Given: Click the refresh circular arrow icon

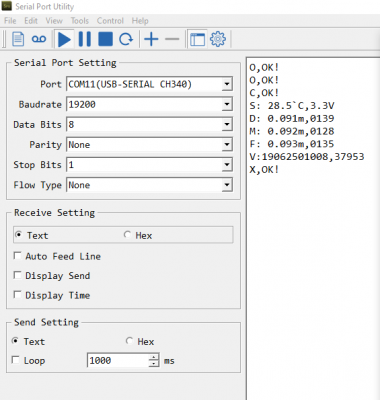Looking at the screenshot, I should pos(126,39).
